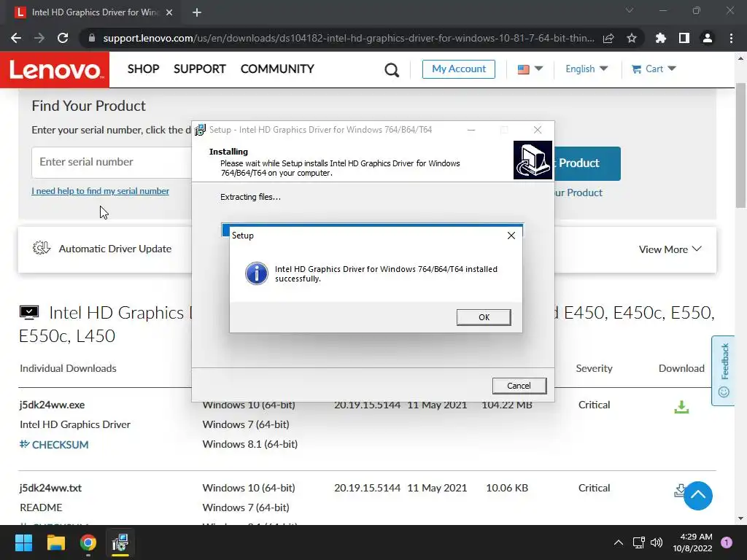Open the Chrome profile icon
The image size is (747, 560).
(708, 38)
